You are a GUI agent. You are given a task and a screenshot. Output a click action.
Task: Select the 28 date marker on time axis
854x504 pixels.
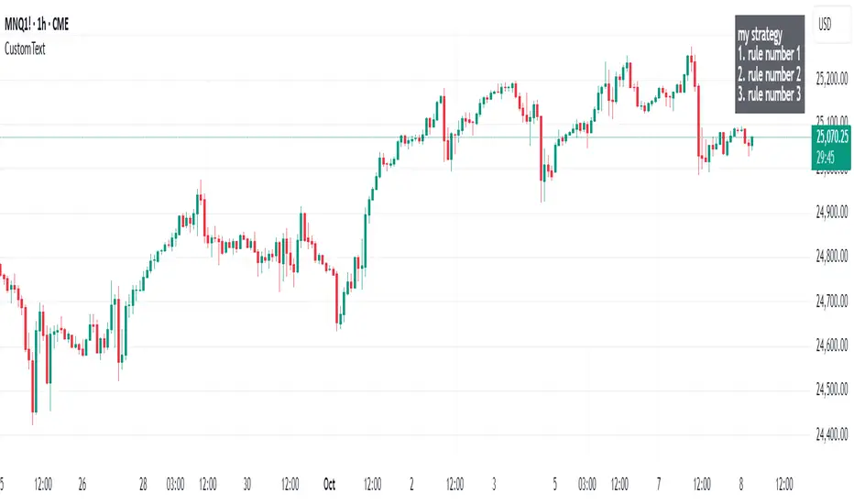(x=144, y=480)
